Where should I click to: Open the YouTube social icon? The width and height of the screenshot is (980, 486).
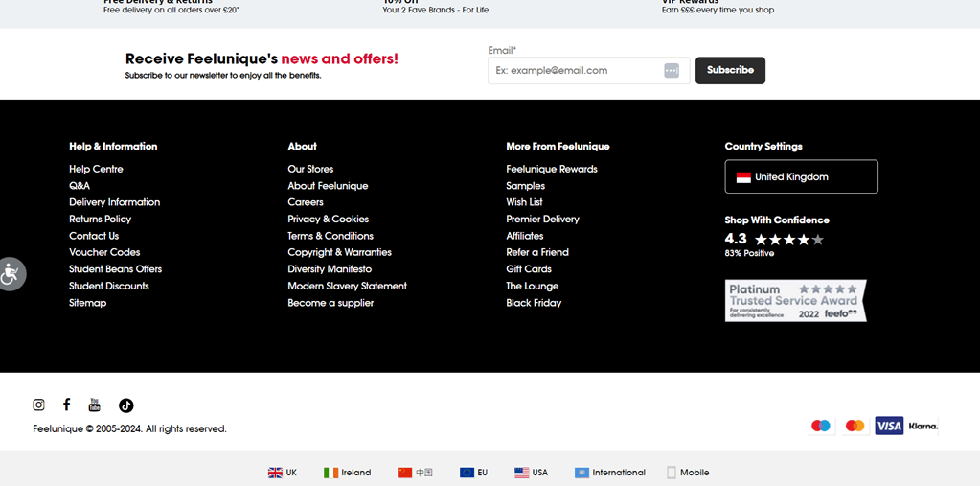pos(95,405)
